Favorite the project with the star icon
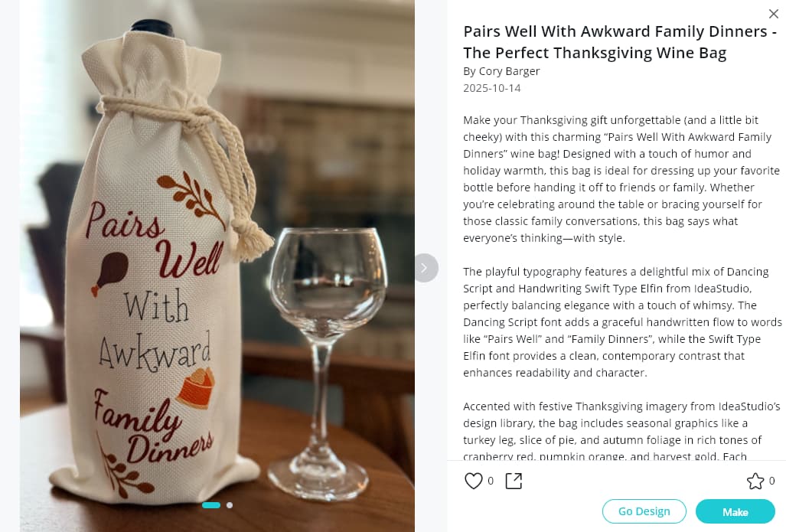786x532 pixels. pyautogui.click(x=755, y=481)
